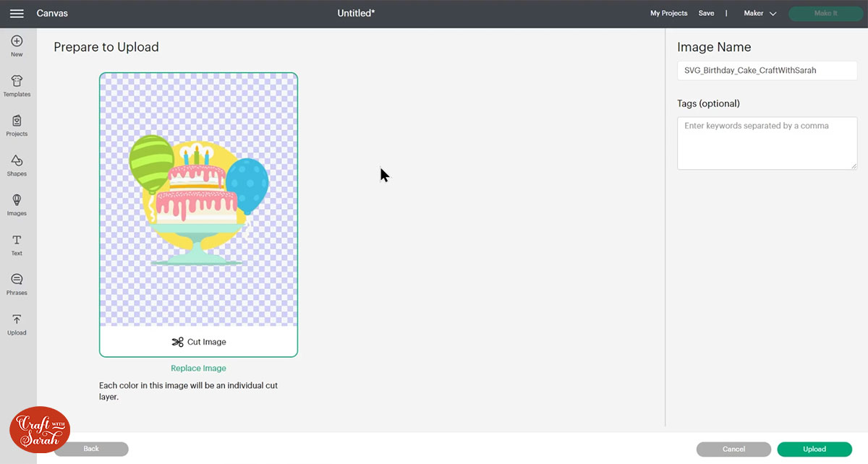This screenshot has width=868, height=464.
Task: Click the Make It button
Action: click(825, 14)
